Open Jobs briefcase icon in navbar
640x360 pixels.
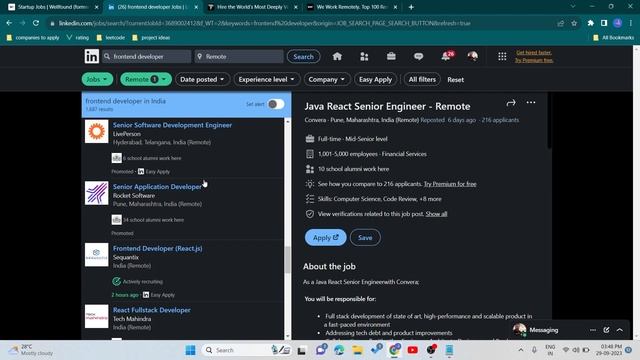(x=391, y=56)
